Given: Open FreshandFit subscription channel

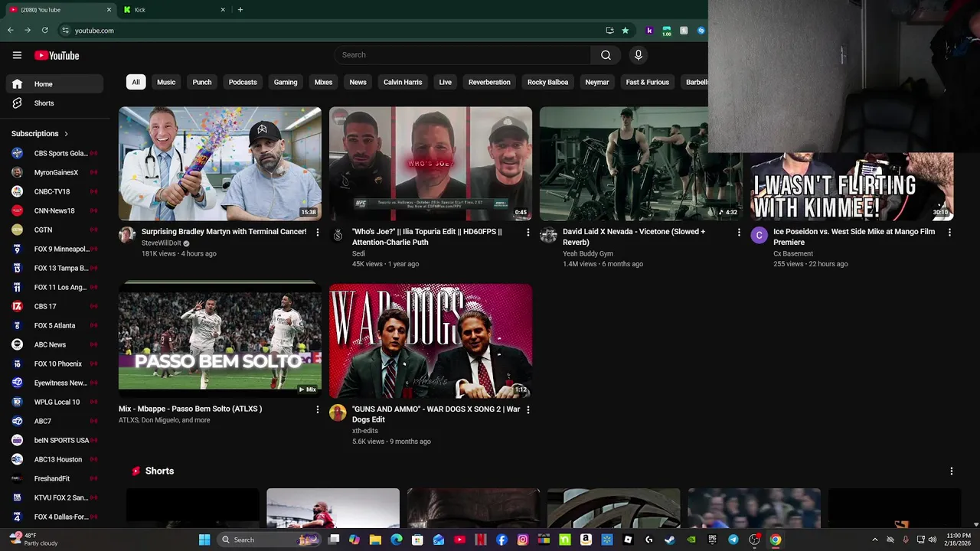Looking at the screenshot, I should click(54, 478).
